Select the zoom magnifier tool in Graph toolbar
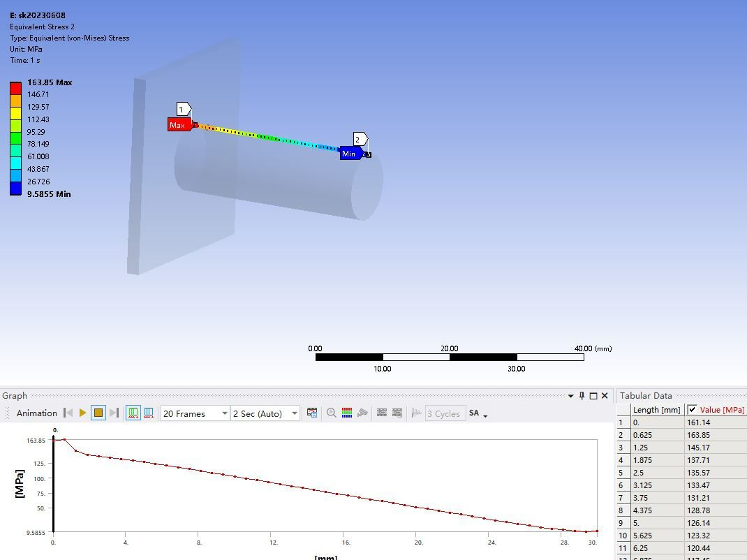 click(331, 413)
